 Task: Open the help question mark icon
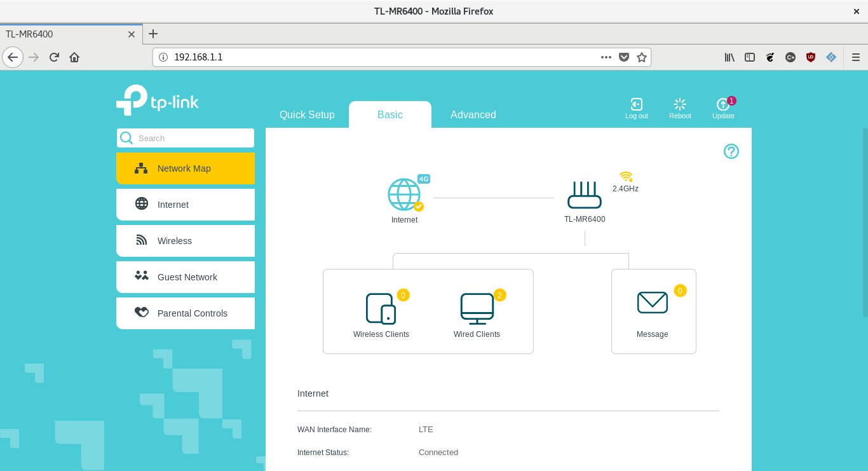pos(731,151)
